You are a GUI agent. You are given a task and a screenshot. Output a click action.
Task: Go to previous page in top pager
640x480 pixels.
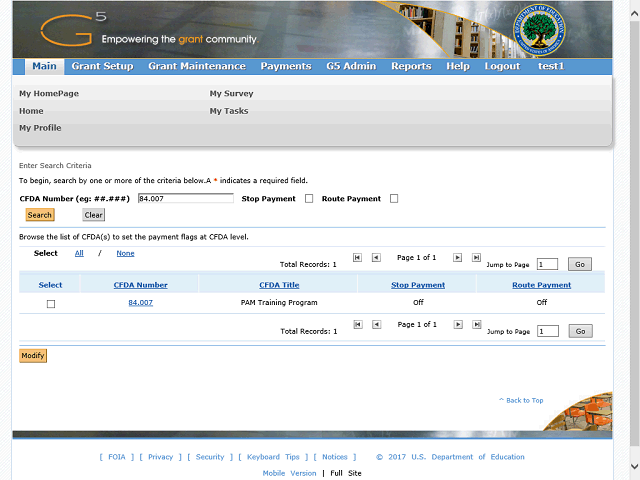pyautogui.click(x=376, y=258)
